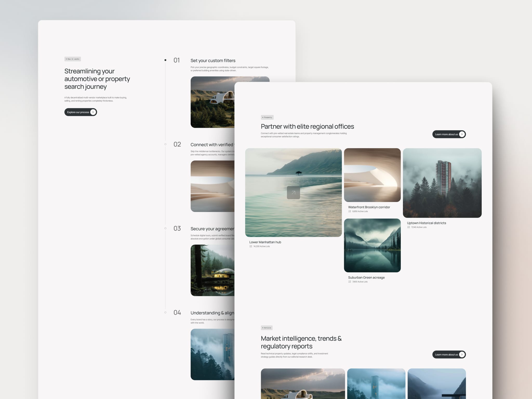Click the 7,600 Active Lots text
The height and width of the screenshot is (399, 532).
point(360,282)
